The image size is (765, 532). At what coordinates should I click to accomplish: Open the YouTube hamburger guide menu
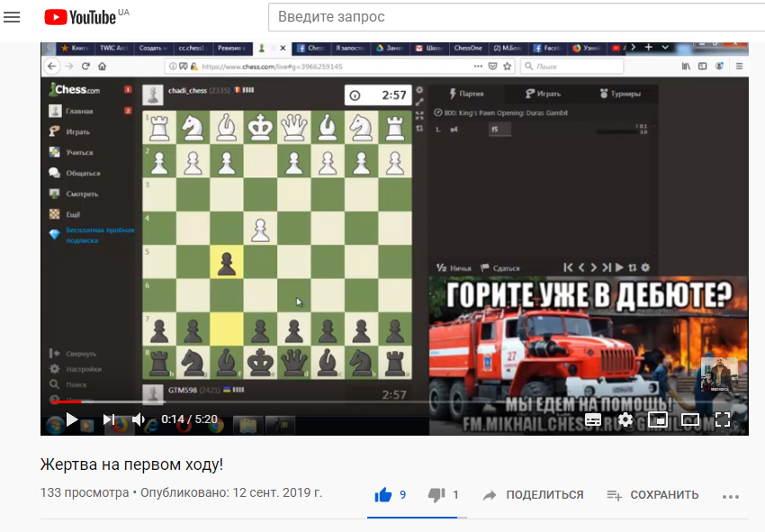click(12, 17)
